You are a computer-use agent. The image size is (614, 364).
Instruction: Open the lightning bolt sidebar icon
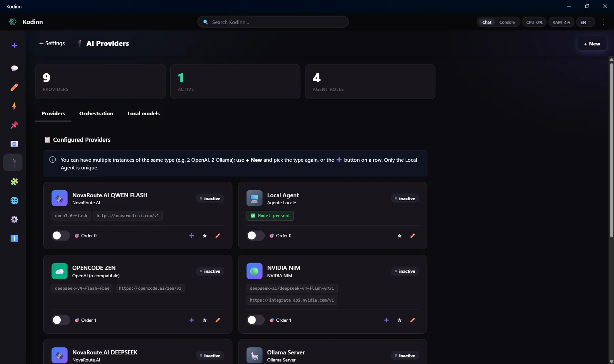(14, 106)
